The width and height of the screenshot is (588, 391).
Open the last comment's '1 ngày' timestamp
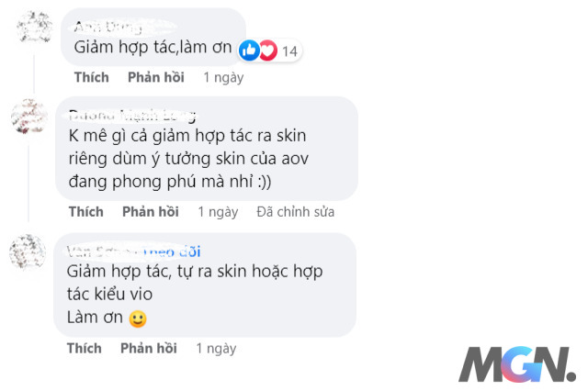(217, 349)
